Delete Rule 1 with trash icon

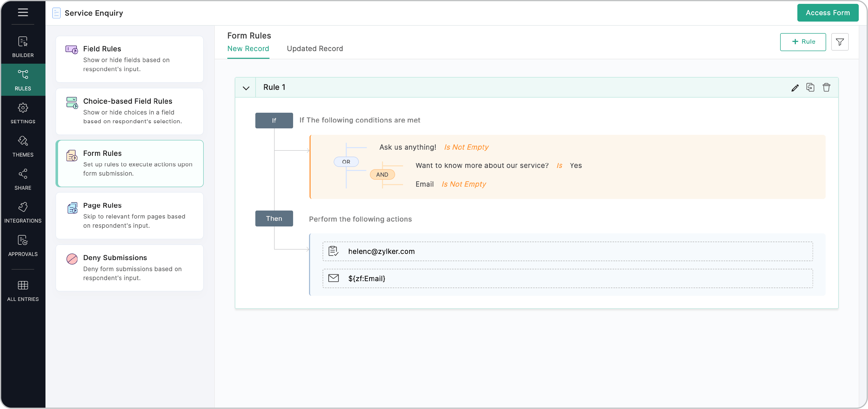[826, 88]
